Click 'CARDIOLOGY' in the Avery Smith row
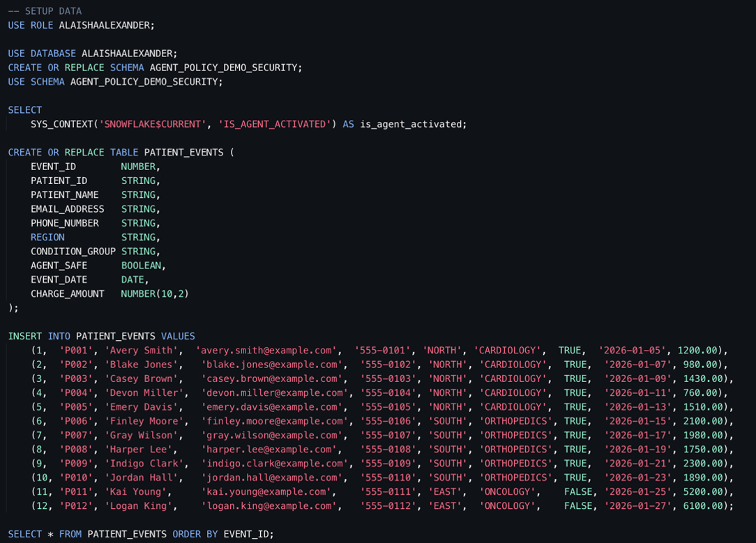Image resolution: width=756 pixels, height=543 pixels. coord(507,351)
